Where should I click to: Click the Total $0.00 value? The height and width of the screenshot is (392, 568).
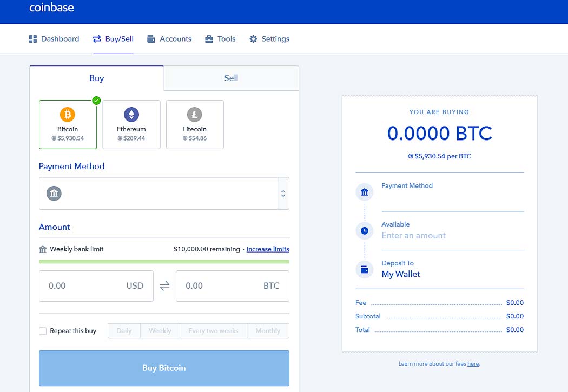pos(515,330)
